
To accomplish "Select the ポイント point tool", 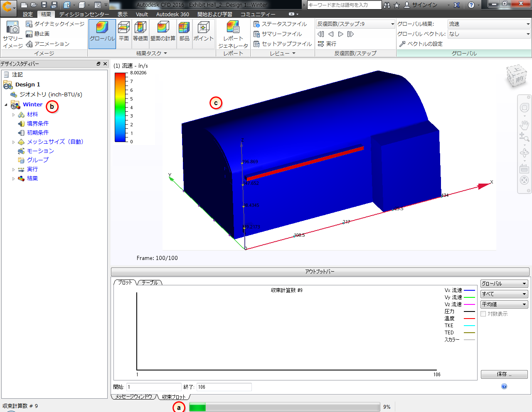I will coord(203,34).
